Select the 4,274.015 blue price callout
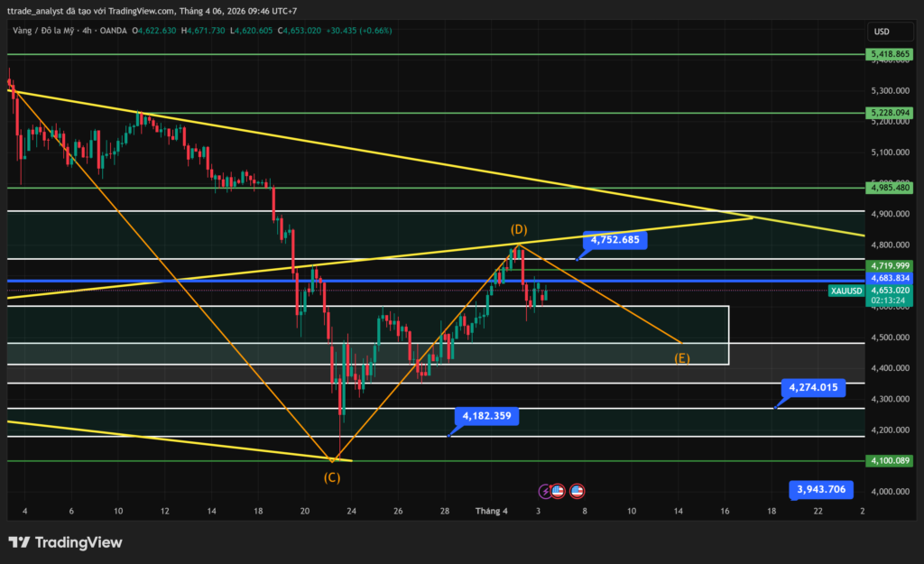This screenshot has width=924, height=564. 813,387
